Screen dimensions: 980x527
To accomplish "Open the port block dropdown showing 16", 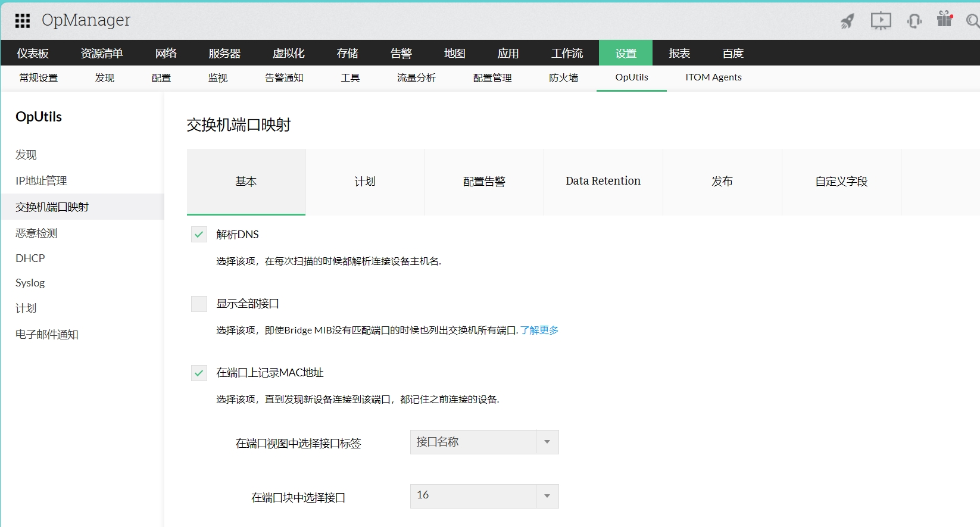I will coord(484,496).
